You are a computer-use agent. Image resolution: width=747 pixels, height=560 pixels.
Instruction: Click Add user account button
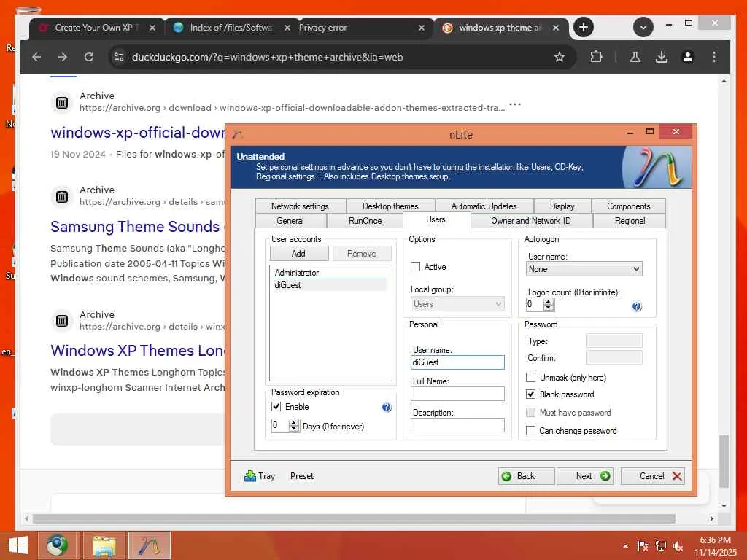pyautogui.click(x=298, y=254)
